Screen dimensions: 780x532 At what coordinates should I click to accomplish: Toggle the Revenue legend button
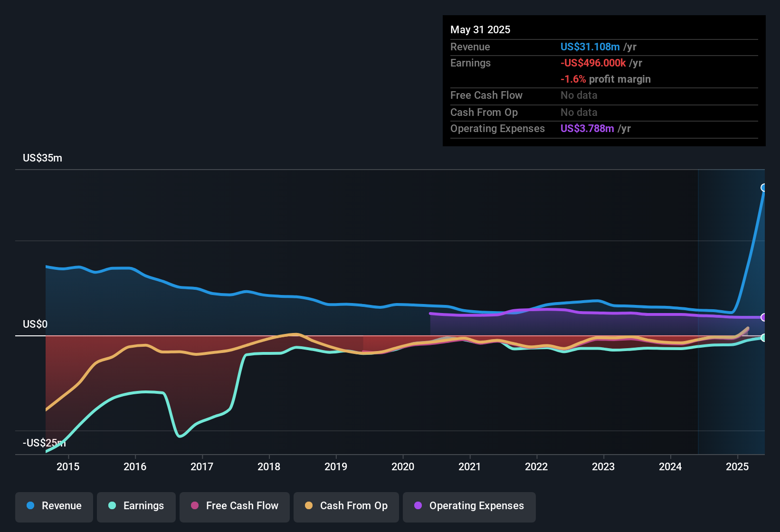point(54,507)
